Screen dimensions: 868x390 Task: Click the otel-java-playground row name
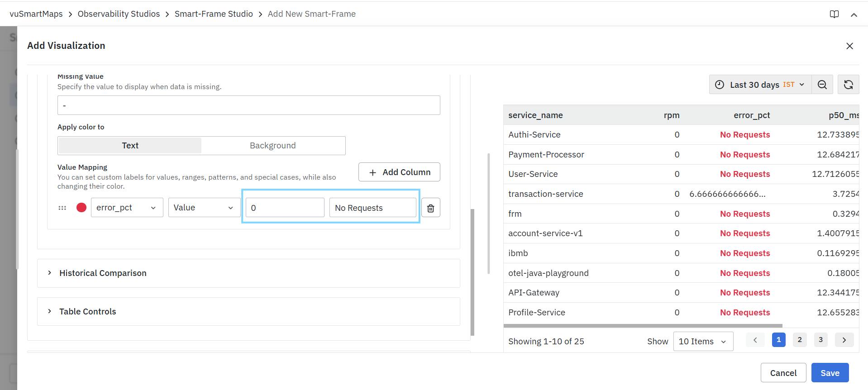(548, 273)
